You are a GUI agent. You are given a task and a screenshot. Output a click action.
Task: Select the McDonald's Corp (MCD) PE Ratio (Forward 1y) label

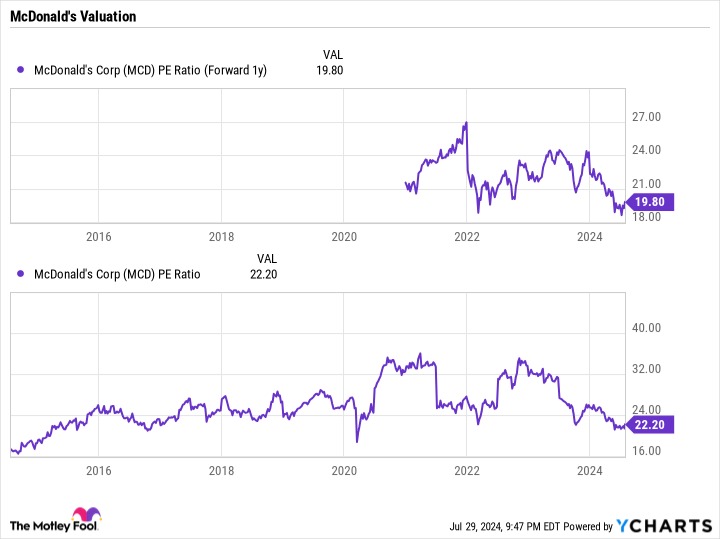150,70
